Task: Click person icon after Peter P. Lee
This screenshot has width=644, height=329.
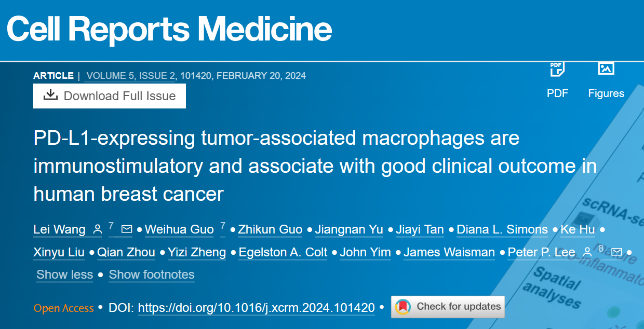Action: pyautogui.click(x=587, y=252)
